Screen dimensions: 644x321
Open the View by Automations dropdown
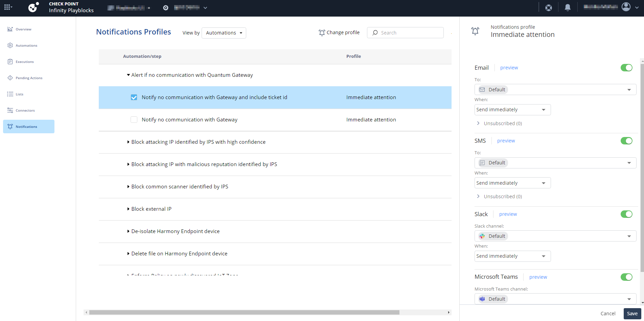[x=224, y=33]
